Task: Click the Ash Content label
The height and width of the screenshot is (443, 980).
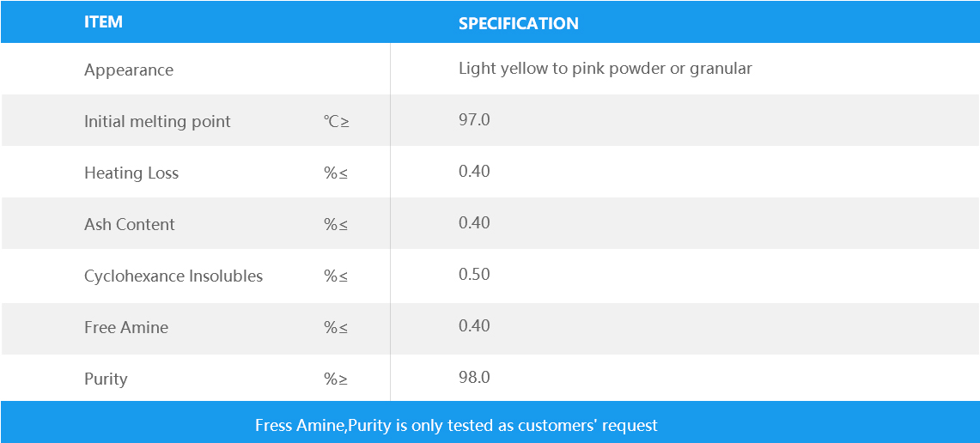Action: point(130,224)
